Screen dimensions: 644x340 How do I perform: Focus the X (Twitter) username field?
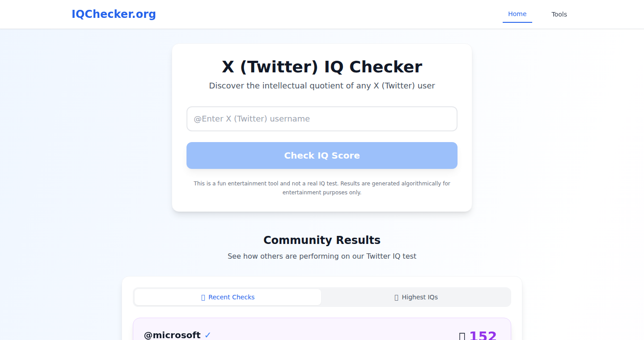pos(322,119)
